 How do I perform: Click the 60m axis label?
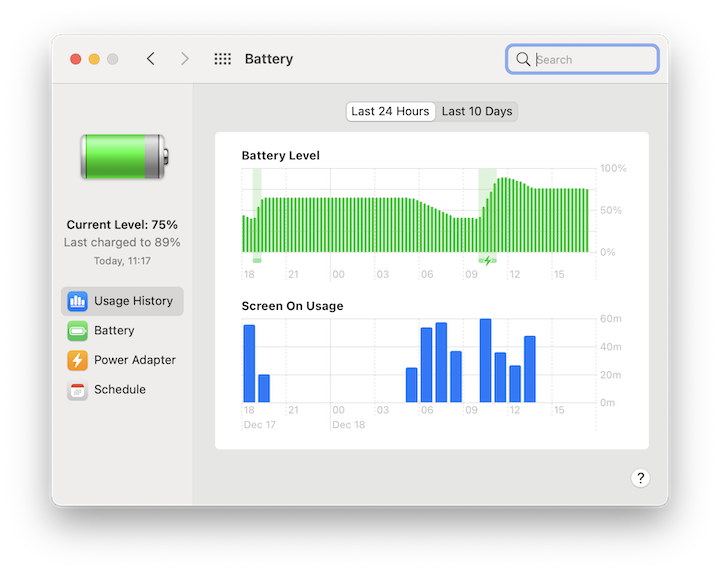(x=611, y=319)
